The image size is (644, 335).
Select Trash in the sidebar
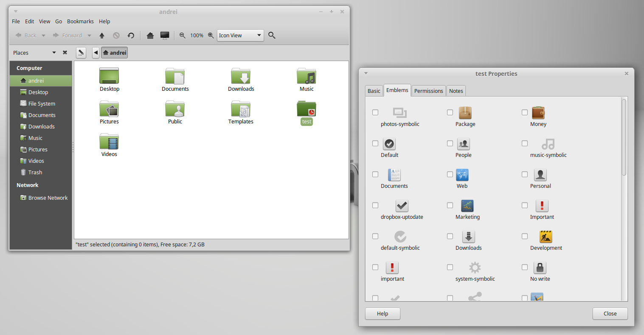point(34,172)
